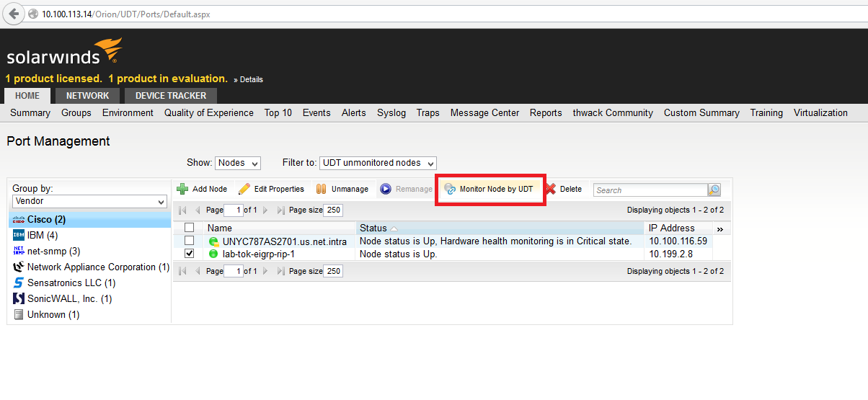Open Quality of Experience menu item
The height and width of the screenshot is (400, 868).
click(x=209, y=112)
